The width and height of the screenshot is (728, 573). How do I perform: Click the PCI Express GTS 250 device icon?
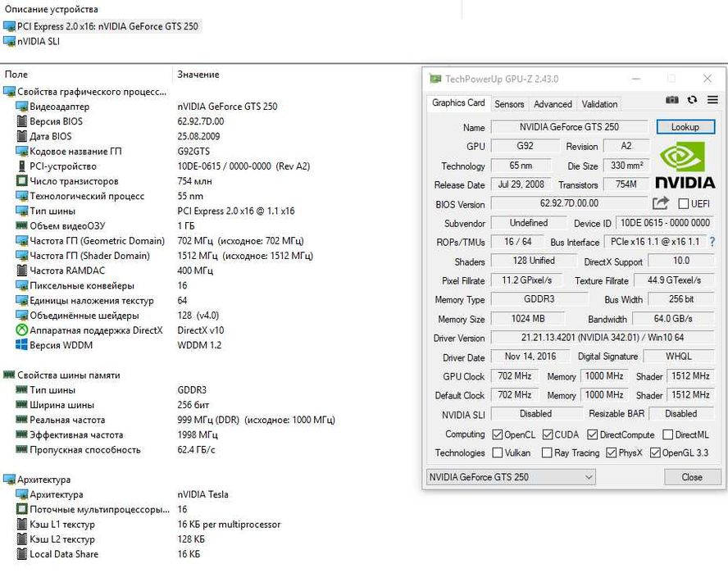point(9,26)
